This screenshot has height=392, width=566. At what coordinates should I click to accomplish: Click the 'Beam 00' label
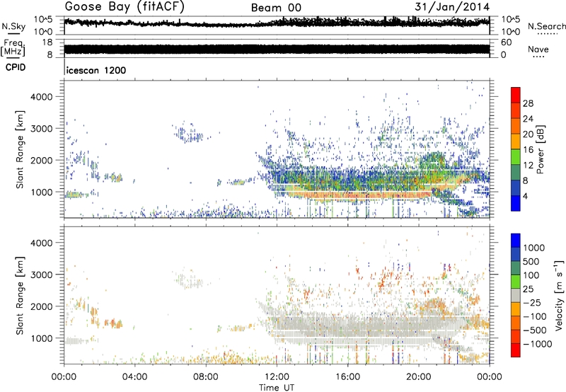pyautogui.click(x=276, y=8)
